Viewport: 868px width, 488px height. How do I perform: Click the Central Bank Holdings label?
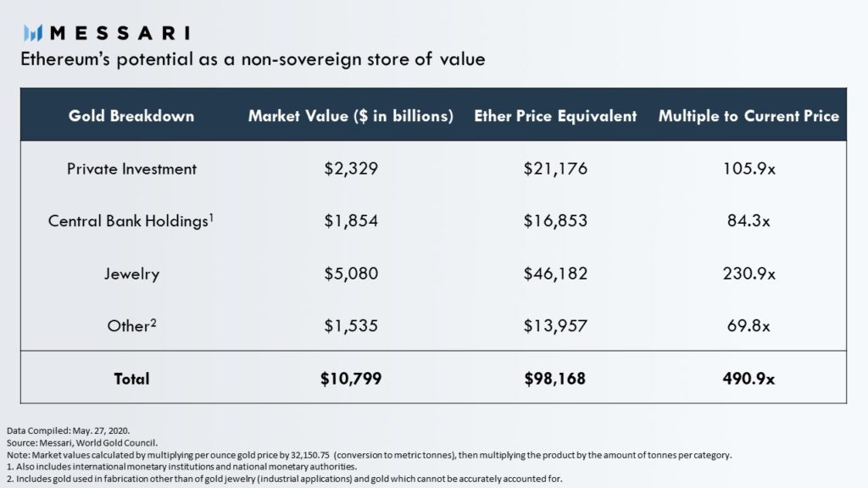pos(131,221)
